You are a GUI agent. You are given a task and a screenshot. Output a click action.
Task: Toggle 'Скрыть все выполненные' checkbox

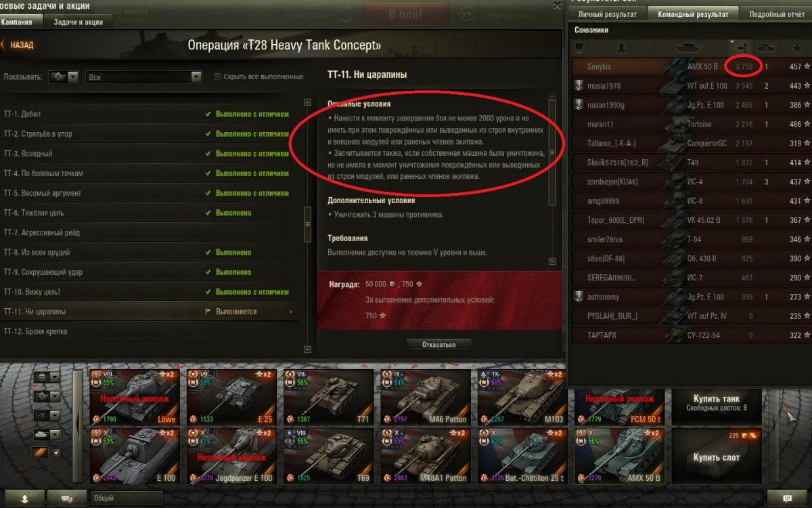tap(217, 77)
